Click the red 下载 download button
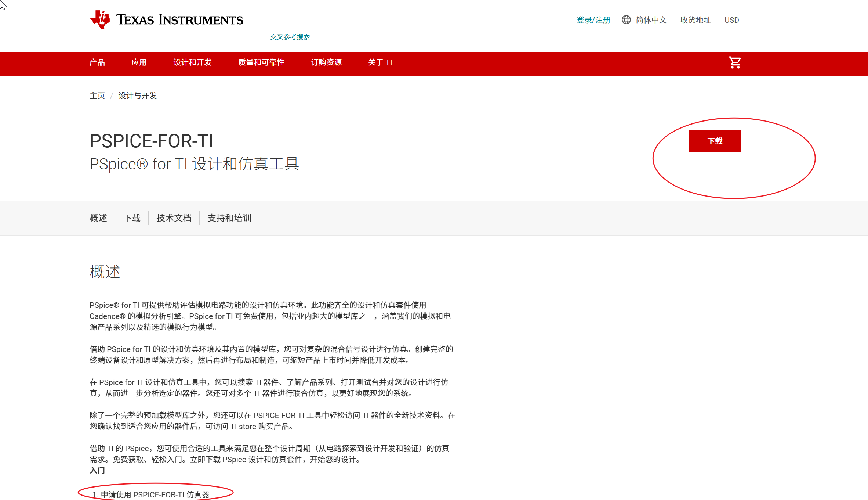The height and width of the screenshot is (500, 868). (715, 141)
